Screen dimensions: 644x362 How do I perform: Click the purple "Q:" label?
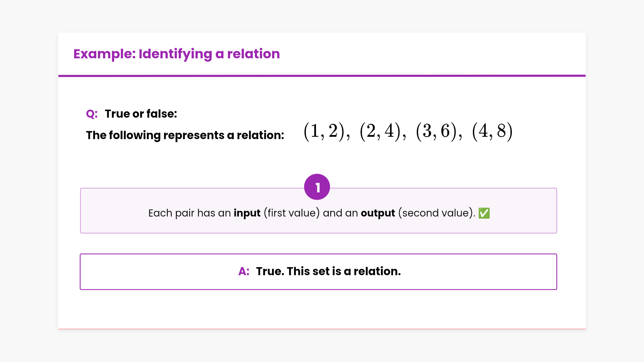92,114
